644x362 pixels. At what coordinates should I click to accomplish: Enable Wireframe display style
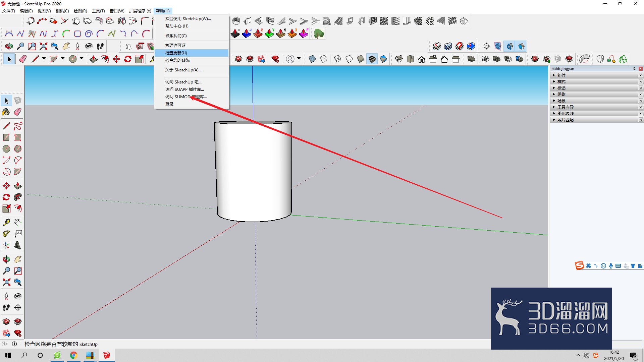(338, 59)
